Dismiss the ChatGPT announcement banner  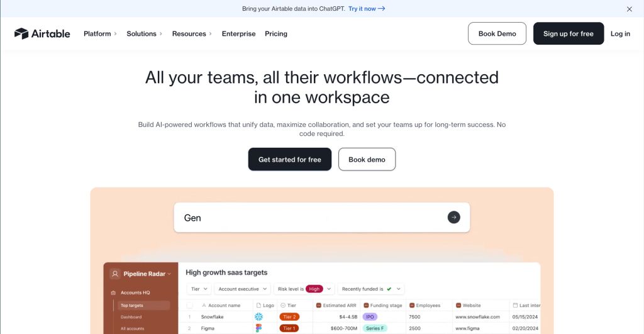629,9
